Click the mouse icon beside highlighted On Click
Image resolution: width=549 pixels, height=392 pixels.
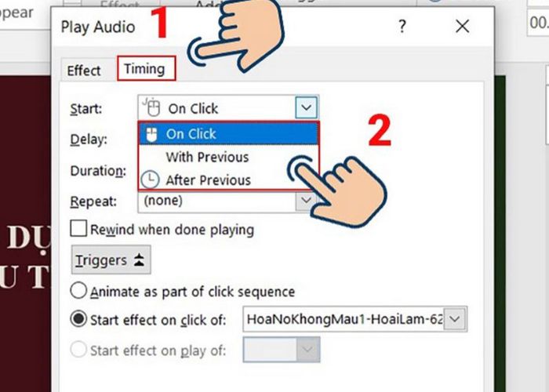[151, 134]
